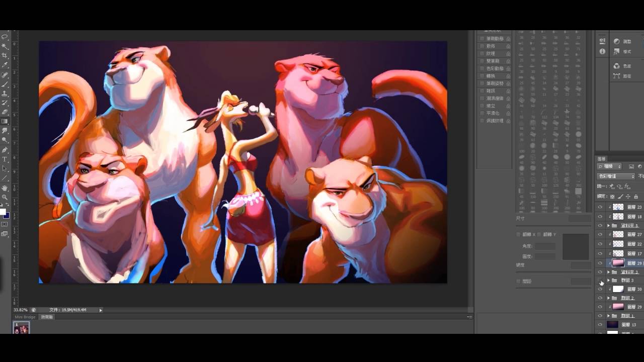Select the pink gradient layer 圖層 29 thumbnail
Image resolution: width=644 pixels, height=362 pixels.
click(x=618, y=263)
